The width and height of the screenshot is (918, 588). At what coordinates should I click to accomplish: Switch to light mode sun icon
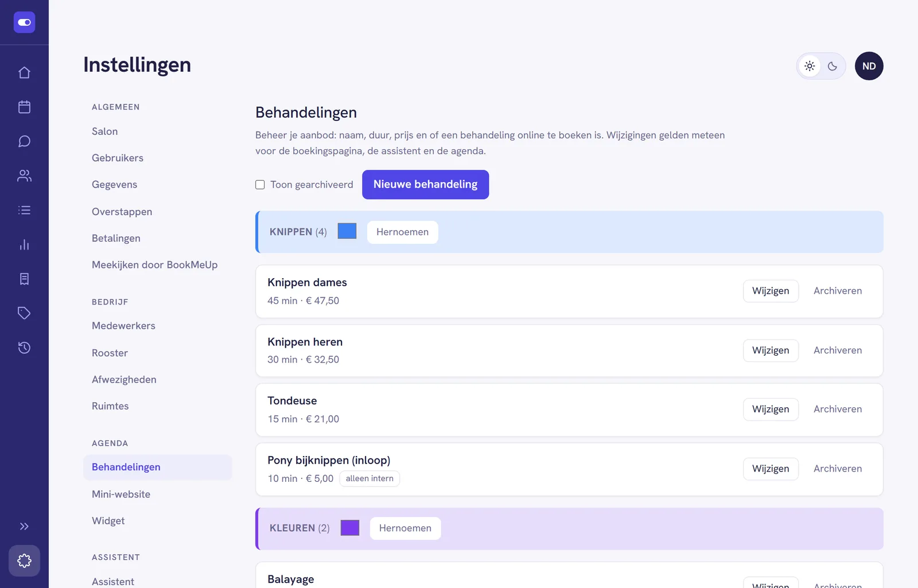[x=810, y=66]
